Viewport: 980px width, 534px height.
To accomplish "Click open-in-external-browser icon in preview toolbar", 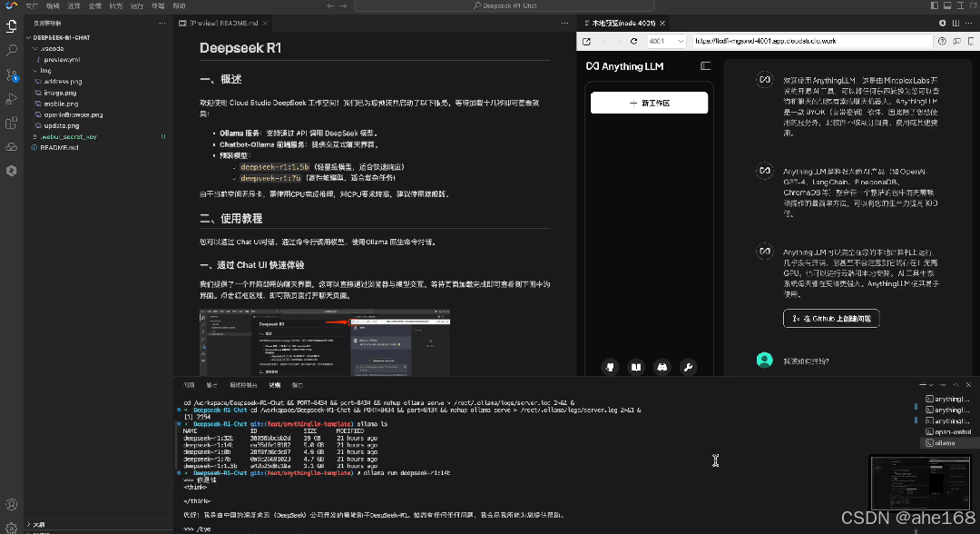I will coord(586,41).
